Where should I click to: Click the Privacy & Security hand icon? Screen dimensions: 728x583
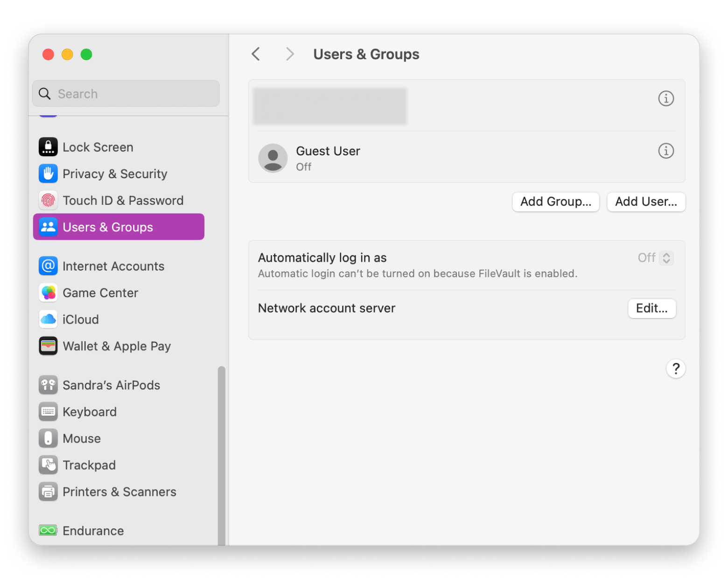(x=48, y=174)
